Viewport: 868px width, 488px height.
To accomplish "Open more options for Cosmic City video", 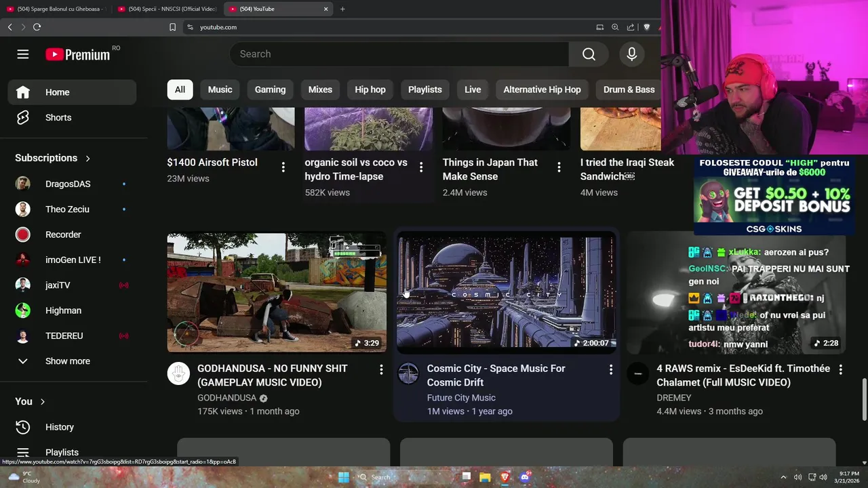I will point(610,369).
